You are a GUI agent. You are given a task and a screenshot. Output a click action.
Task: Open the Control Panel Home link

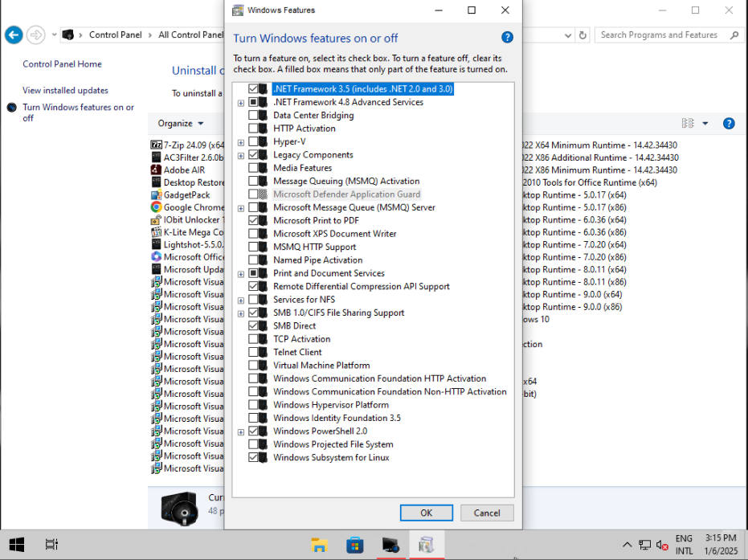[62, 64]
